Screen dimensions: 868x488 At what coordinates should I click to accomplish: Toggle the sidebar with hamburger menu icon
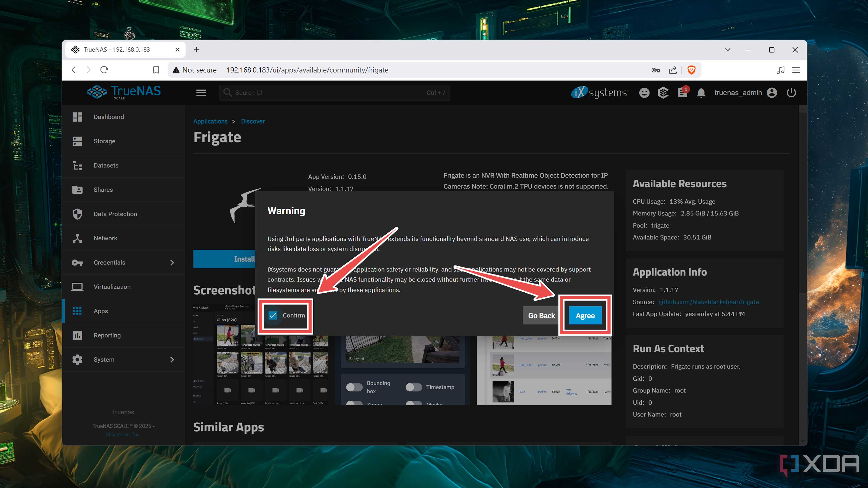pos(201,93)
